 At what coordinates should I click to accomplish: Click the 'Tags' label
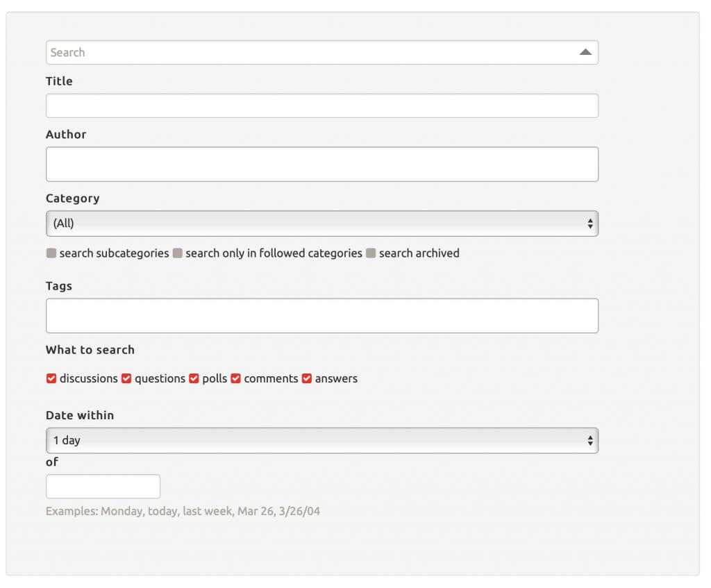point(59,286)
